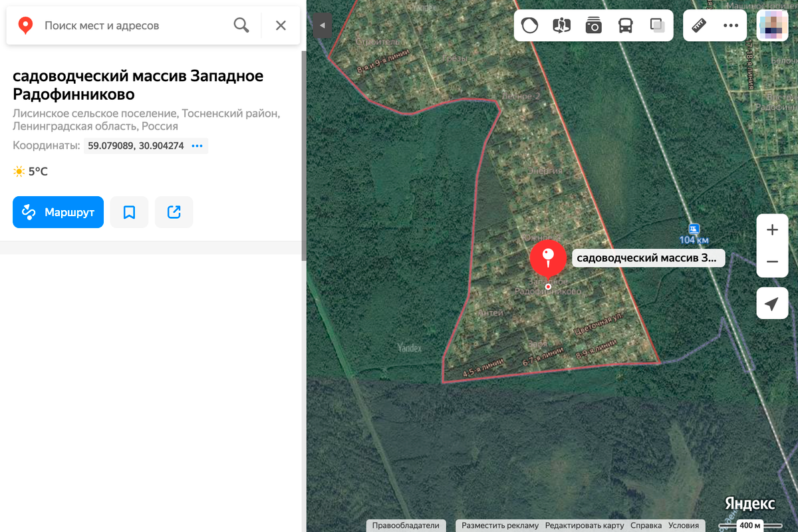Open the three-dot menu beside coordinates
The height and width of the screenshot is (532, 798).
coord(197,146)
